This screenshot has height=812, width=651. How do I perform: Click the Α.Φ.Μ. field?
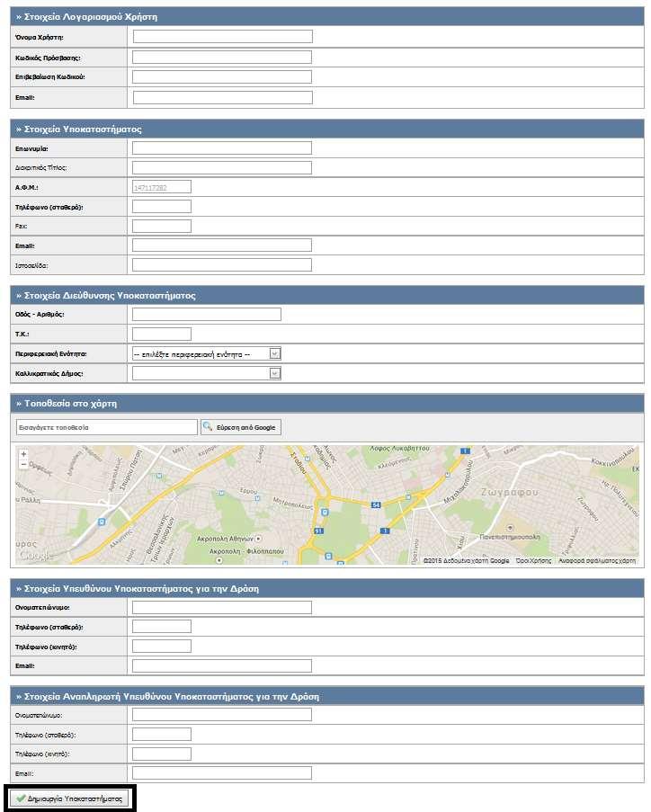click(162, 187)
